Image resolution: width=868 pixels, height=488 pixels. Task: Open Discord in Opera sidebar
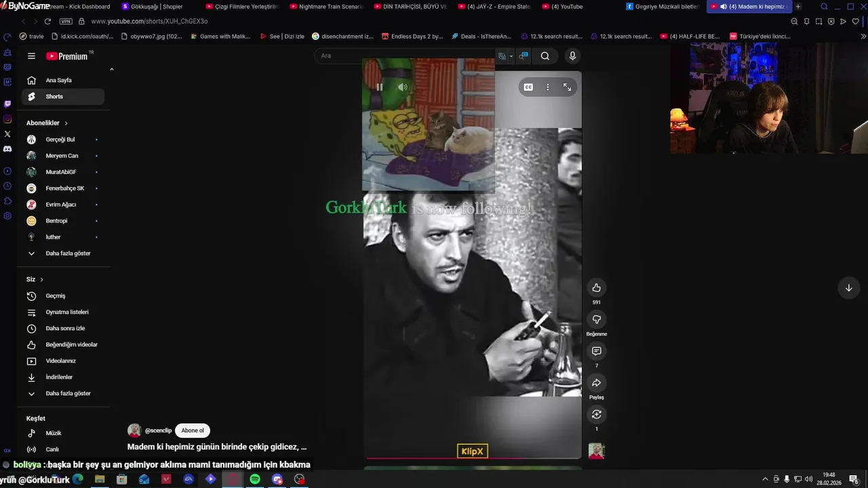[7, 148]
